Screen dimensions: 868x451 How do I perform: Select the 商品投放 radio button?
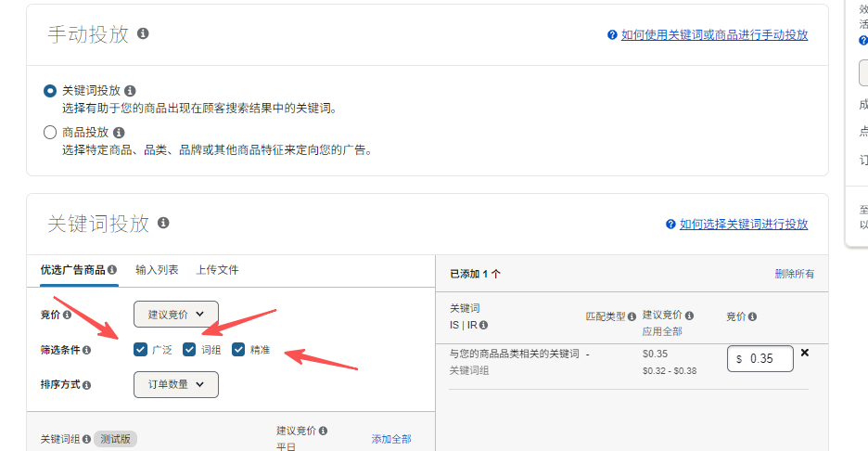[50, 133]
